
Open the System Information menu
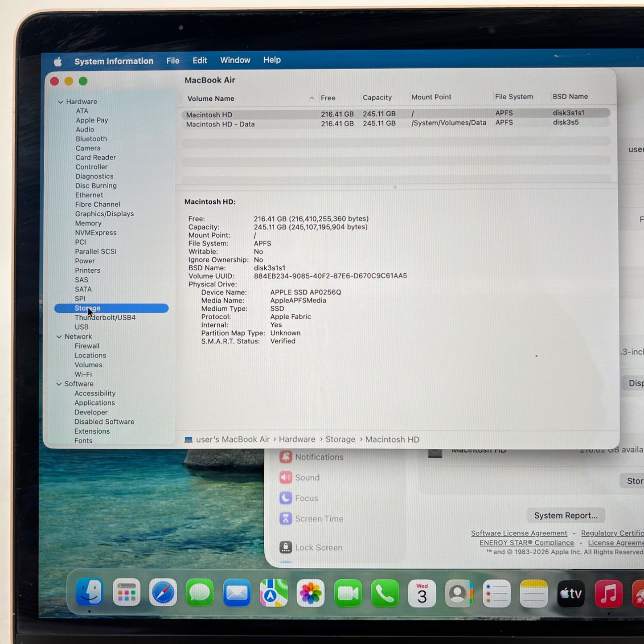tap(114, 61)
